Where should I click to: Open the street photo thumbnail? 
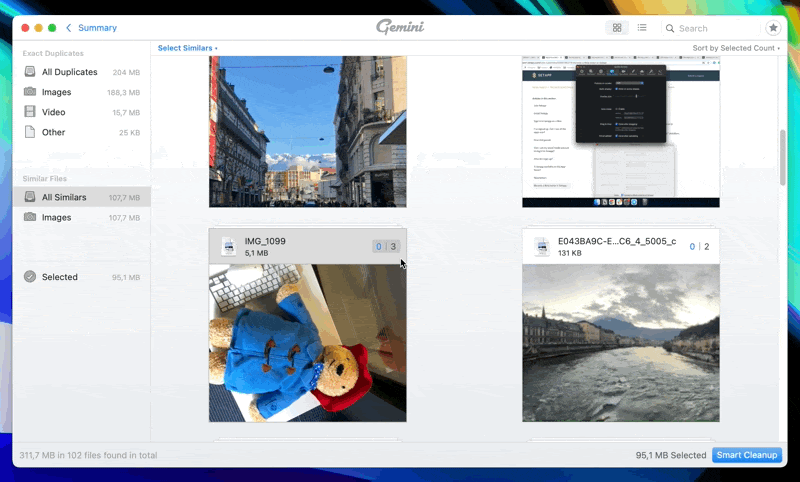308,131
